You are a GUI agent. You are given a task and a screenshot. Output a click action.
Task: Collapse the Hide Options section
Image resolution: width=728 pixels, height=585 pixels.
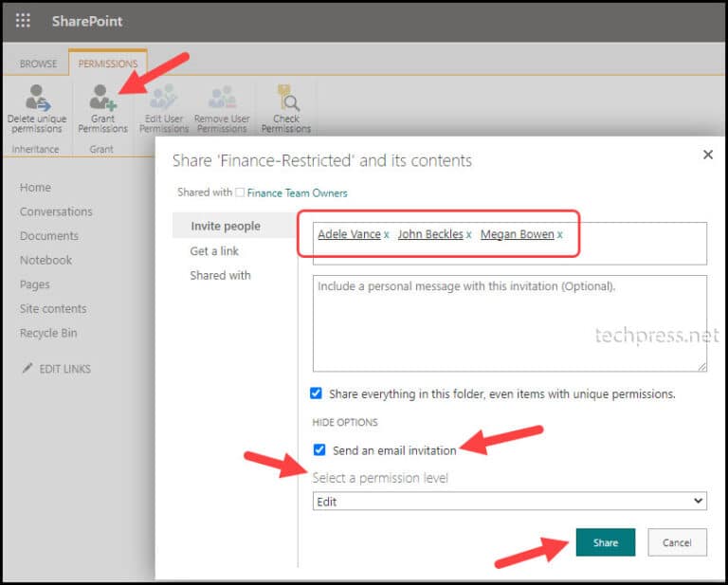[x=345, y=422]
